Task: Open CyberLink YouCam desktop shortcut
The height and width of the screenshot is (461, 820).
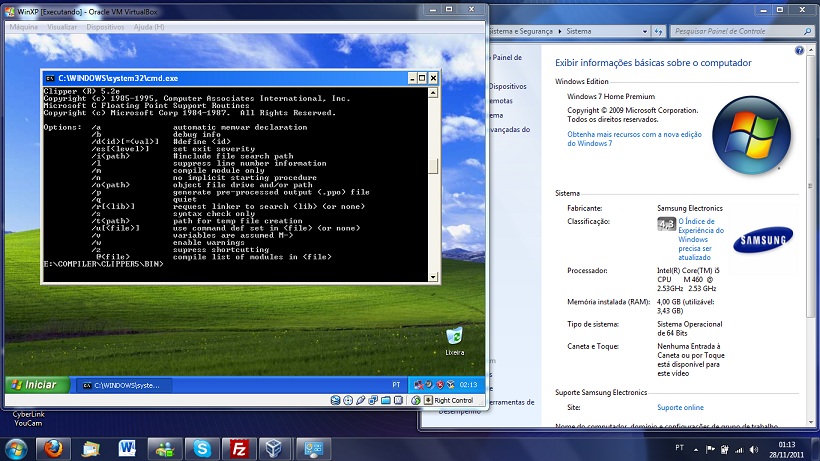Action: [x=29, y=418]
